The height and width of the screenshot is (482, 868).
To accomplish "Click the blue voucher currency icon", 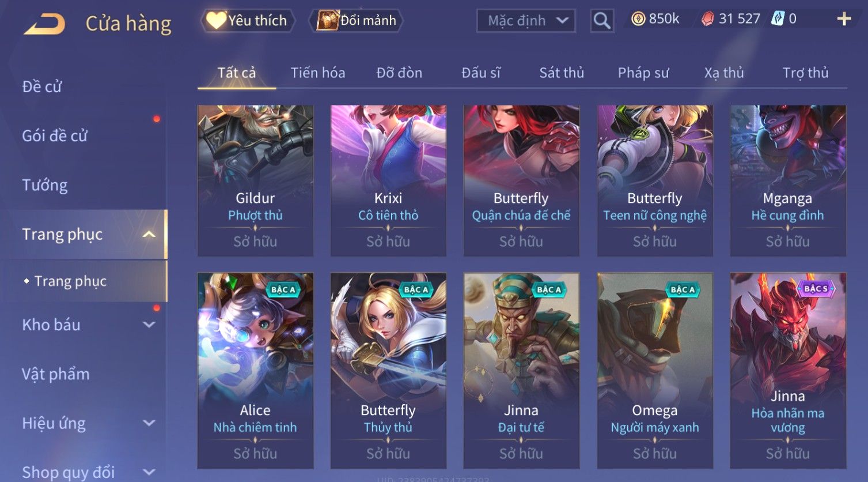I will click(778, 19).
